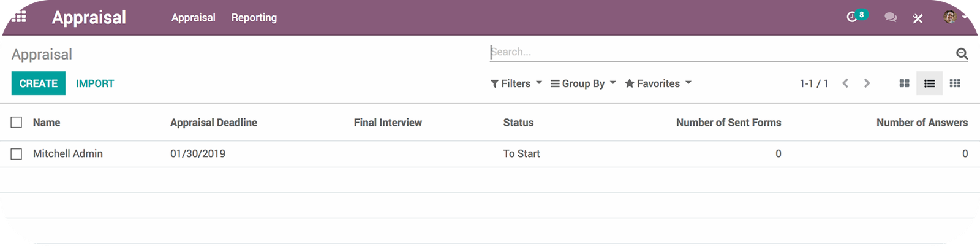Go to next page arrow

click(867, 83)
